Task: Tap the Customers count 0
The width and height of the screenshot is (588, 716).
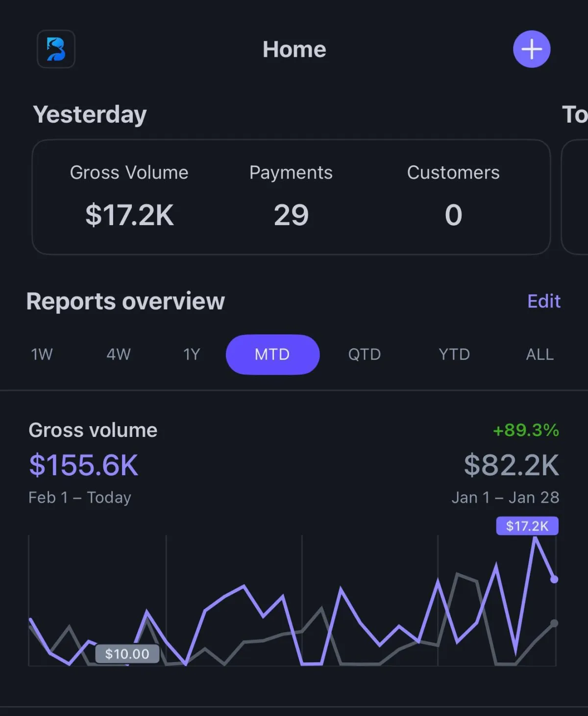Action: (x=453, y=215)
